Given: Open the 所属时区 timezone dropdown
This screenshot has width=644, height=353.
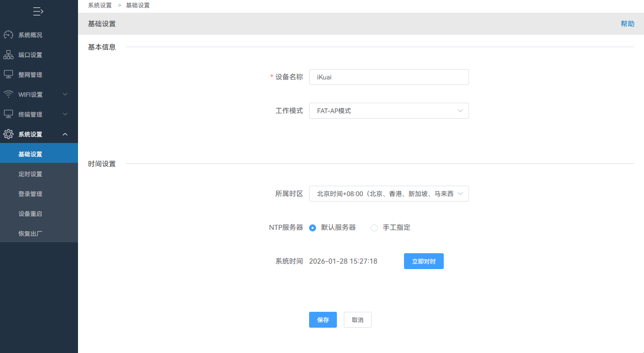Looking at the screenshot, I should click(389, 194).
